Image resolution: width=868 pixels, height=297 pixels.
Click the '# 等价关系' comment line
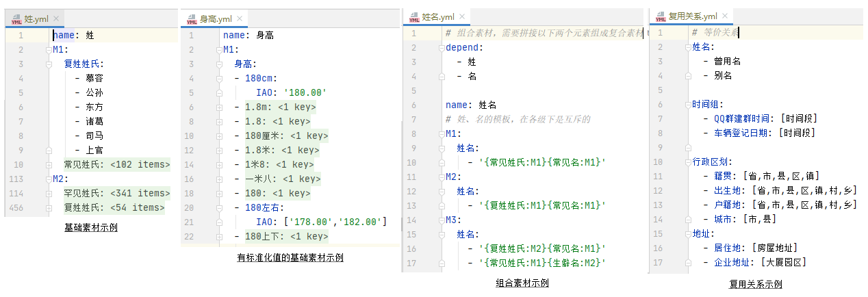715,32
